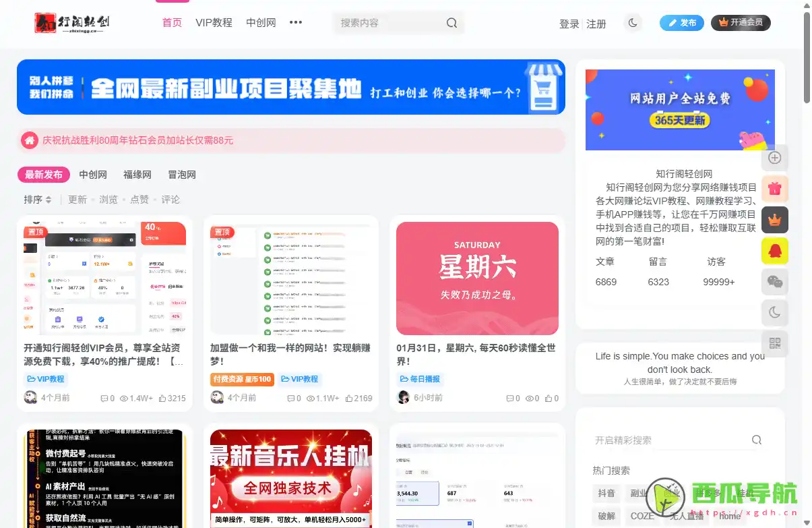Show the site QR code icon
812x528 pixels.
774,344
